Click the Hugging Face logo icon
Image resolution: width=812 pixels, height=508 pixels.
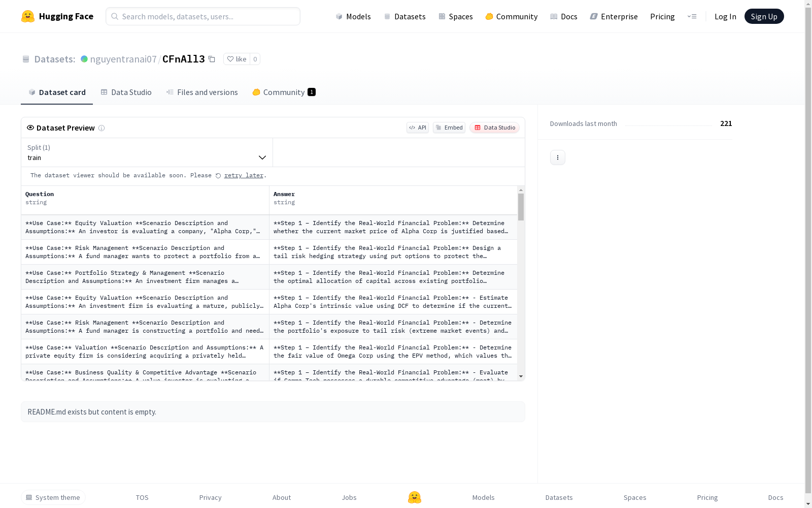28,16
